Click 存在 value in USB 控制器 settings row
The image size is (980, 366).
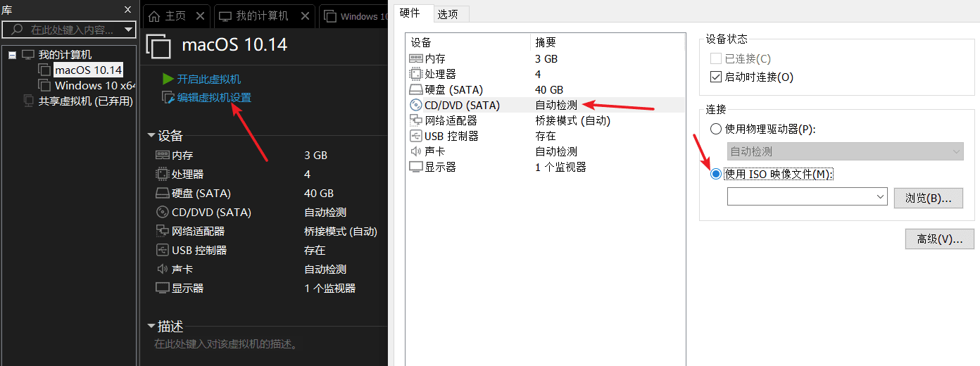coord(545,137)
